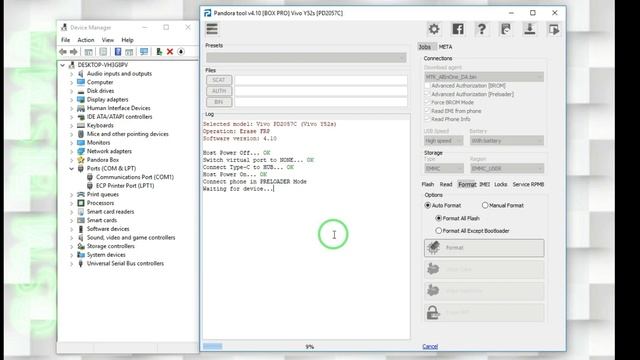The height and width of the screenshot is (360, 640).
Task: Open the USB Speed High speed dropdown
Action: (x=443, y=141)
